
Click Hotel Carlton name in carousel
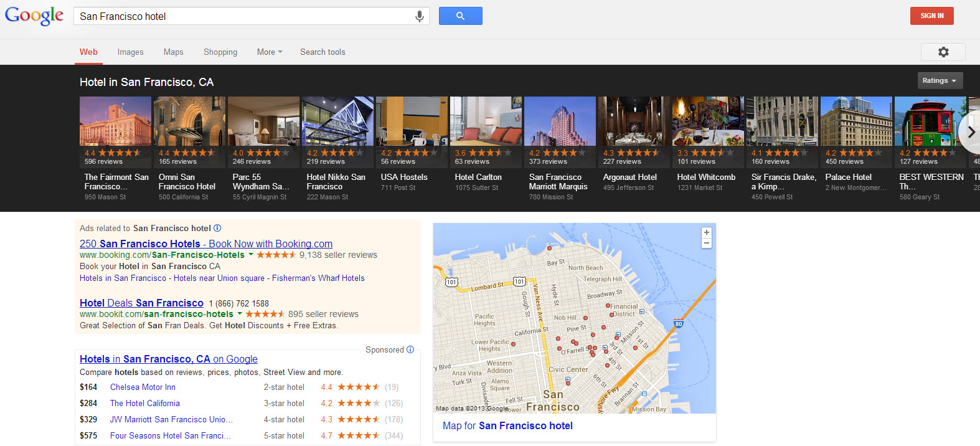[x=478, y=178]
